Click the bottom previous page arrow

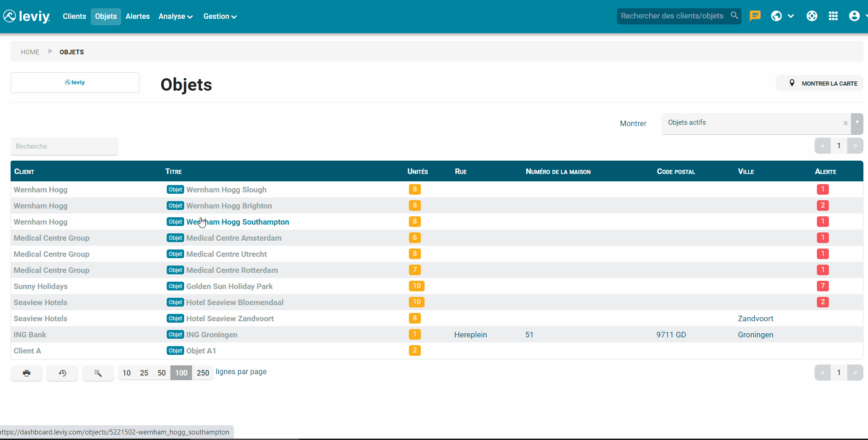822,373
